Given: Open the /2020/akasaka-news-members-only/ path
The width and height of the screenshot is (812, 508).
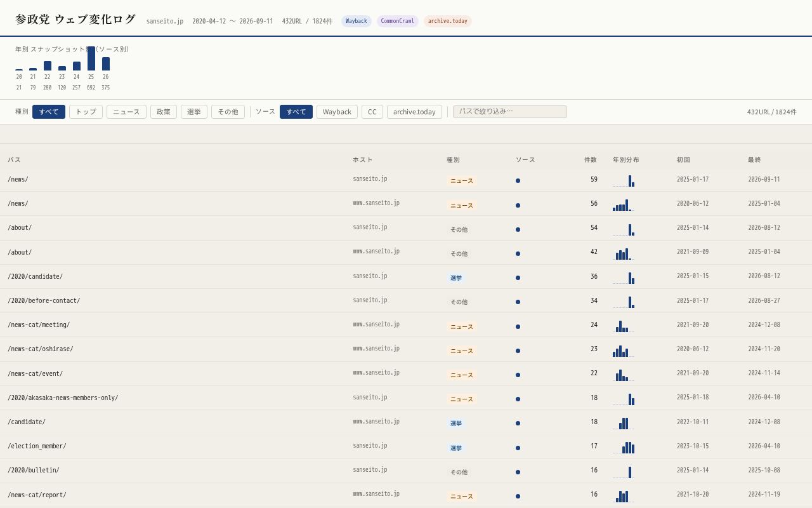Looking at the screenshot, I should (x=63, y=398).
